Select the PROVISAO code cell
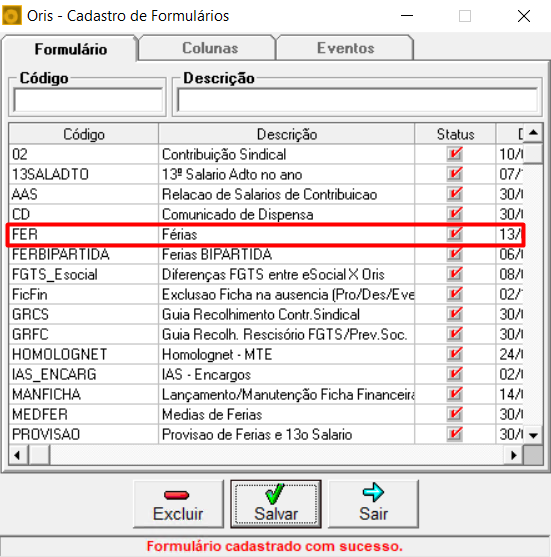This screenshot has height=557, width=551. [x=84, y=434]
